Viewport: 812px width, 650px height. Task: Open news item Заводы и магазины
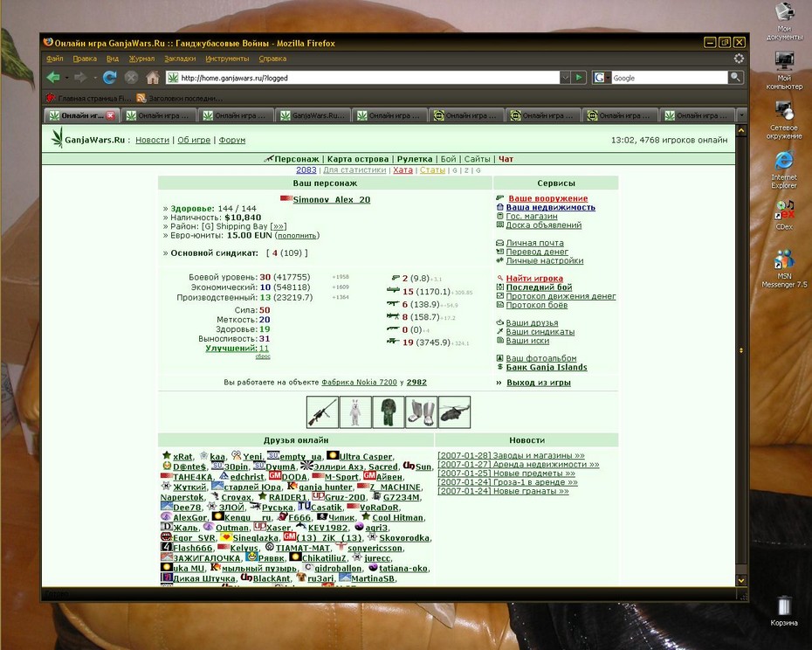[x=511, y=456]
